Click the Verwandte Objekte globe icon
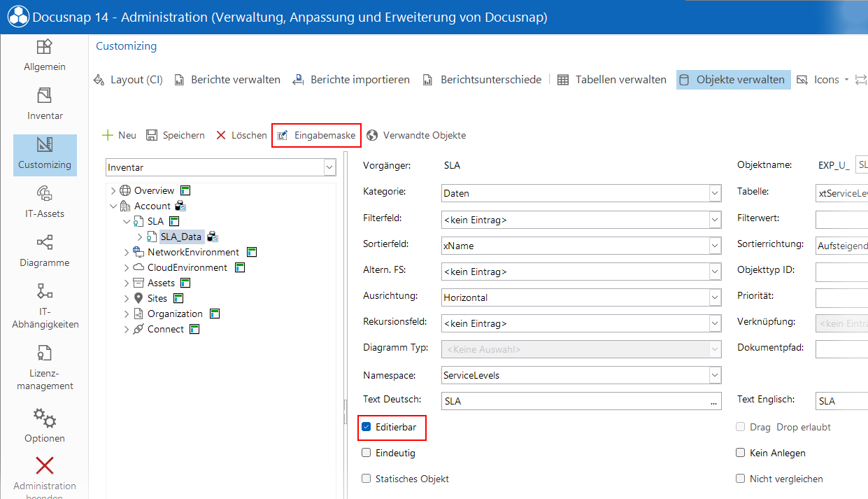 372,135
